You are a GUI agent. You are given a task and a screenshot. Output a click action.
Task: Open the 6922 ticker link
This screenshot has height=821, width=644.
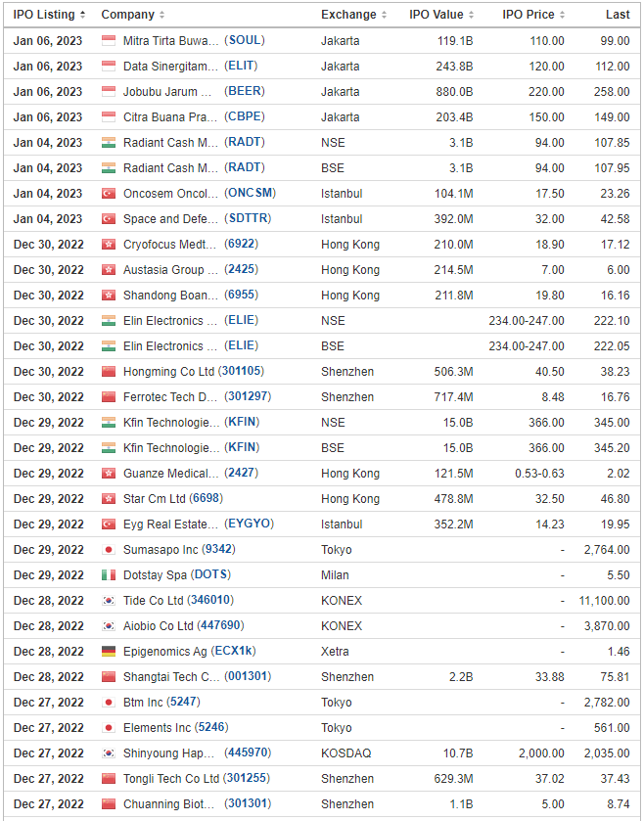(x=242, y=244)
